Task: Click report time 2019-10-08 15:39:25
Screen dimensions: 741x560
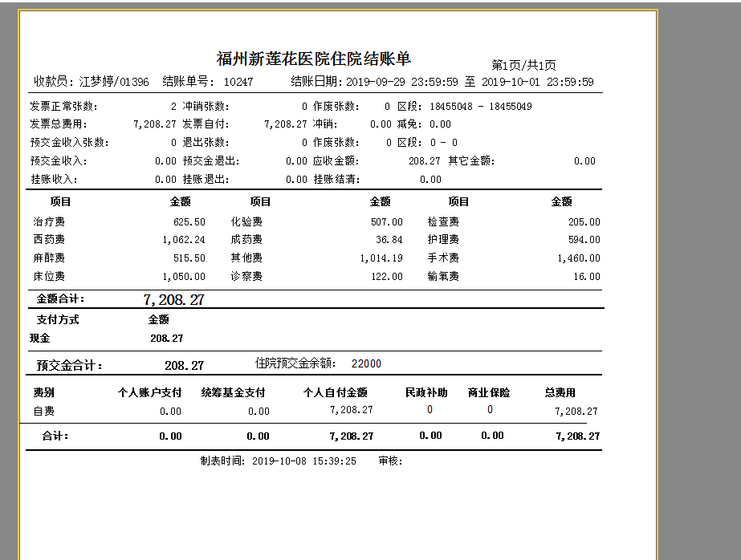Action: [x=304, y=461]
